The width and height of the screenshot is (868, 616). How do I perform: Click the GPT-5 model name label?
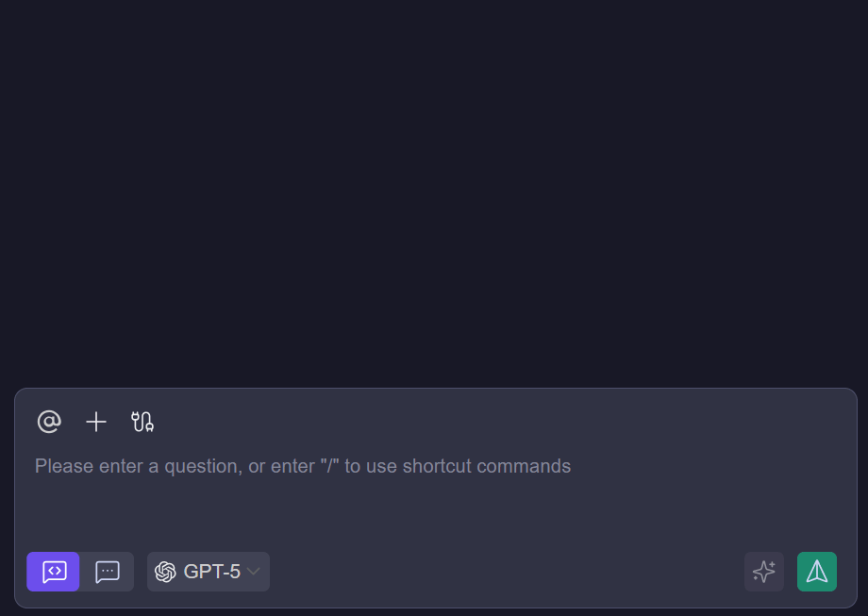(x=212, y=572)
